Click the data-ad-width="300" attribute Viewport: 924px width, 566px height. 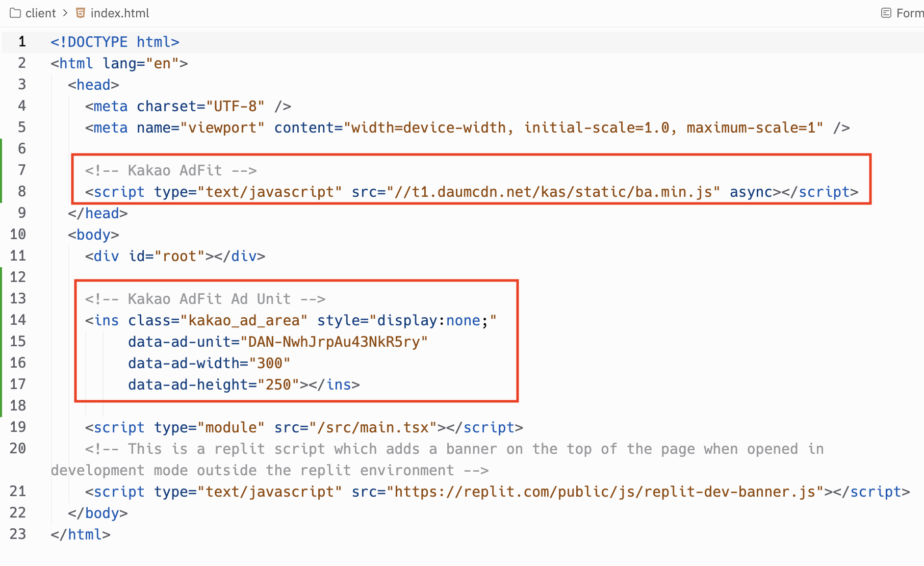209,363
